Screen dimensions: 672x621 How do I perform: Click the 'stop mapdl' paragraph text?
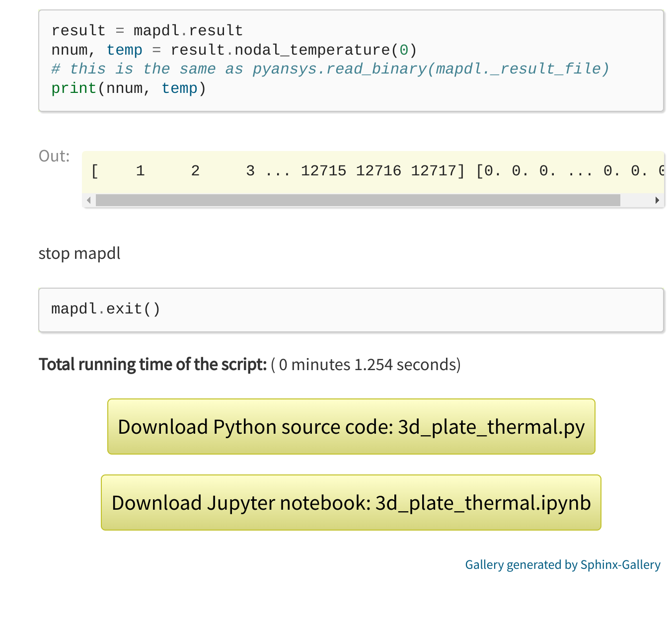79,253
